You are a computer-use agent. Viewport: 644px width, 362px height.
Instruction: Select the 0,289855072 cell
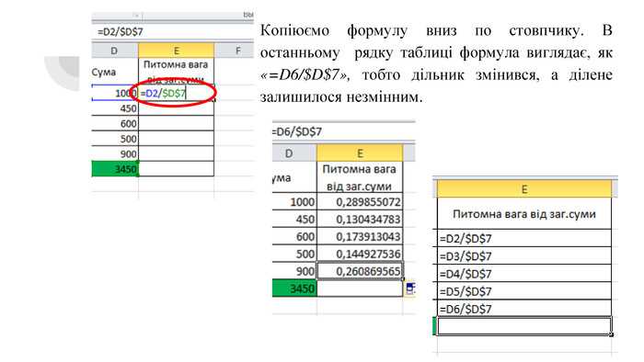360,202
